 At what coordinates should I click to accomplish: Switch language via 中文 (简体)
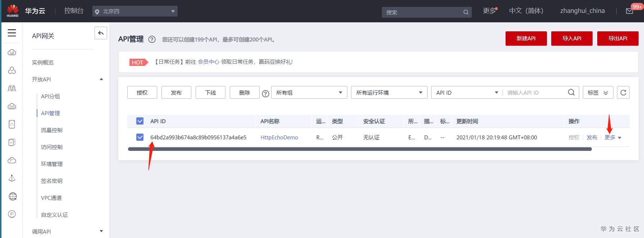click(526, 11)
